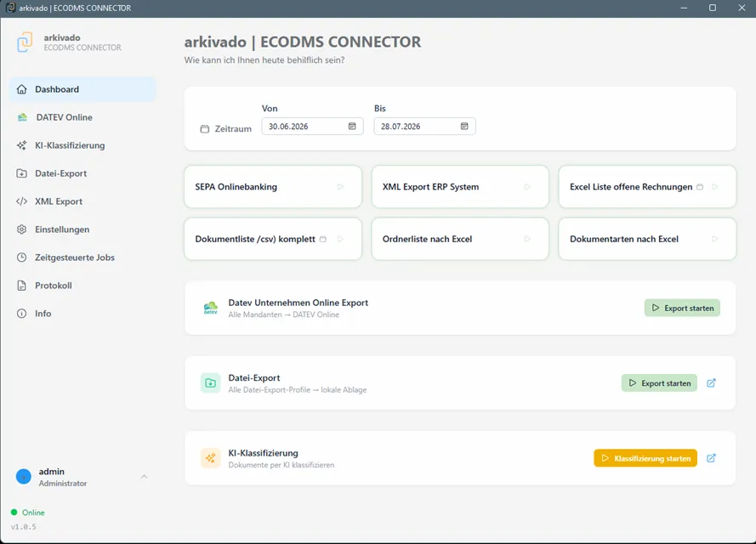Go to the Dashboard menu item

point(82,89)
